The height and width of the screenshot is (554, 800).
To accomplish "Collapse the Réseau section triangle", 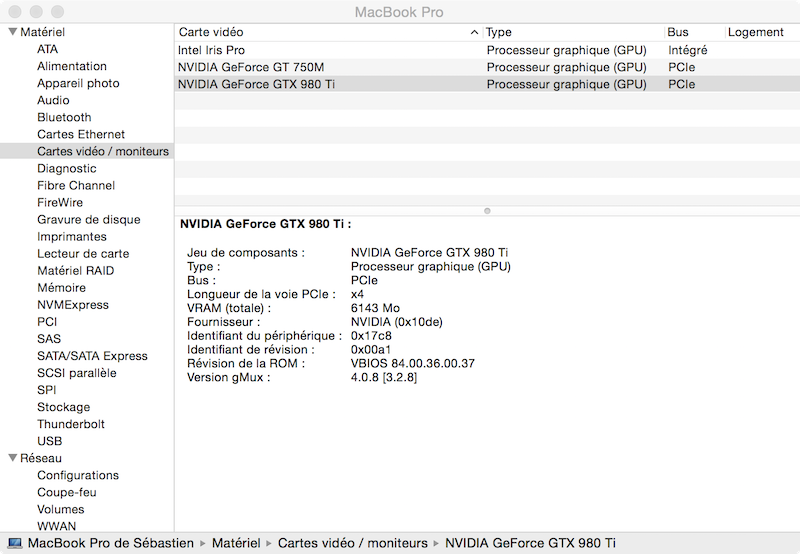I will pyautogui.click(x=13, y=458).
